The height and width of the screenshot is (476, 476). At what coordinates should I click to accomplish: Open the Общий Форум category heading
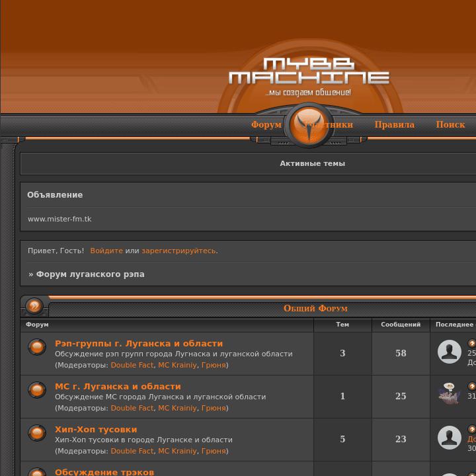[315, 309]
